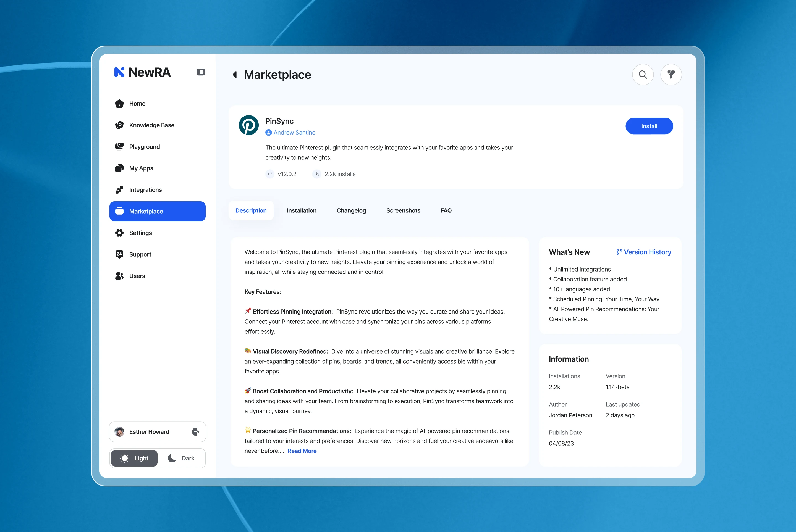Click Esther Howard's avatar photo

click(x=119, y=431)
